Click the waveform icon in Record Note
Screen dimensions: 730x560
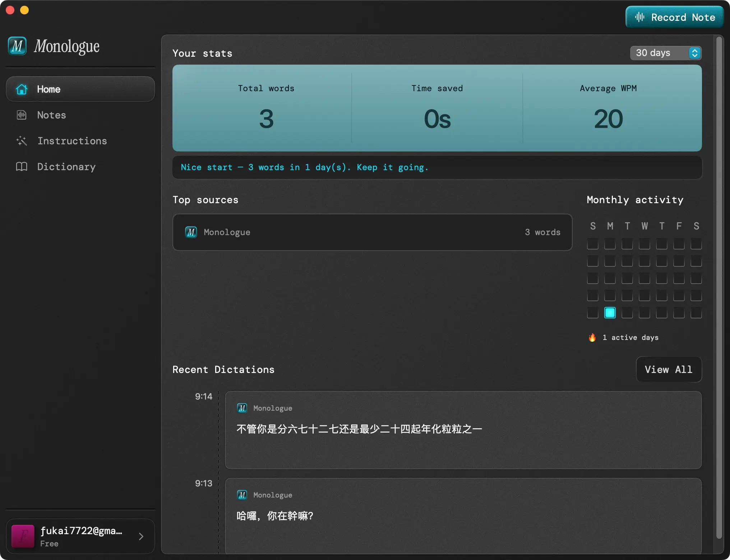[639, 17]
